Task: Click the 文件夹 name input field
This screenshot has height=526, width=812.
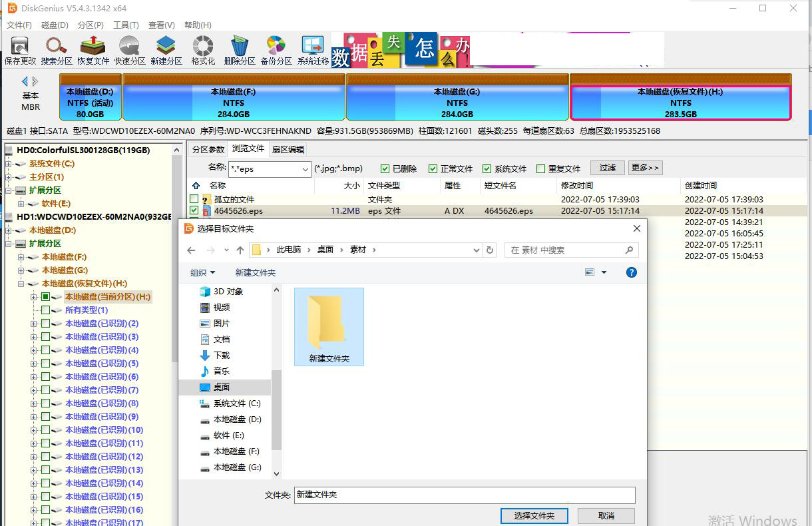Action: click(465, 495)
